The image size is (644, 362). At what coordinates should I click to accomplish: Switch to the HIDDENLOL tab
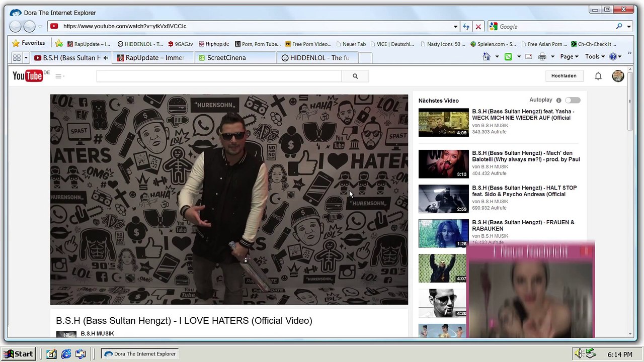click(x=317, y=58)
